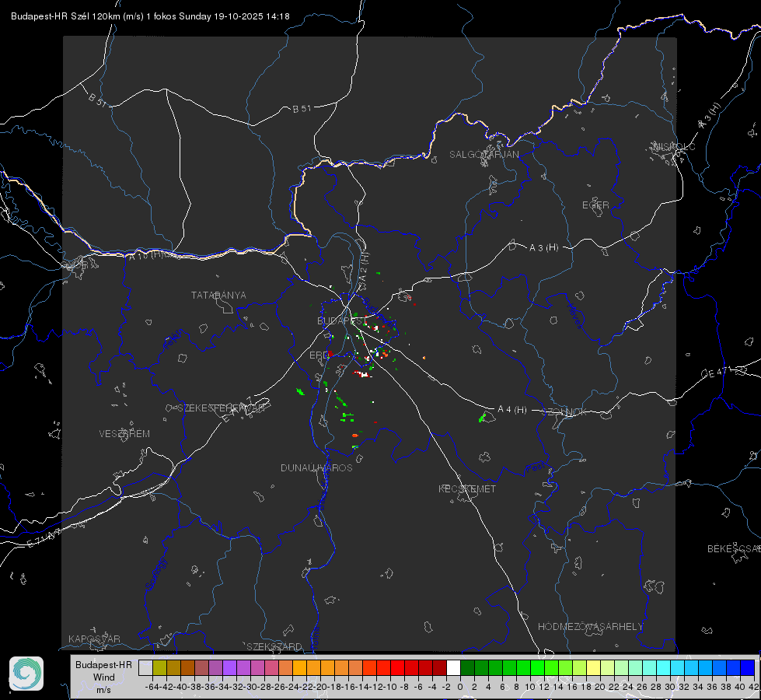Screen dimensions: 761x700
Task: Click the white zero-value legend swatch
Action: click(453, 667)
